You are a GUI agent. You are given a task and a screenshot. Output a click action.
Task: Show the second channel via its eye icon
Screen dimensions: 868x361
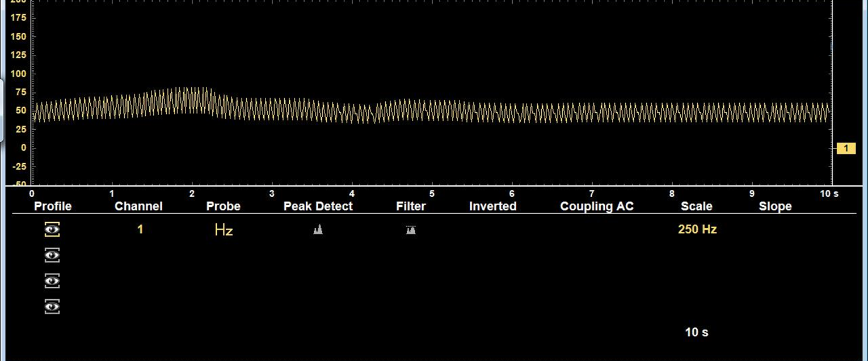pos(52,256)
